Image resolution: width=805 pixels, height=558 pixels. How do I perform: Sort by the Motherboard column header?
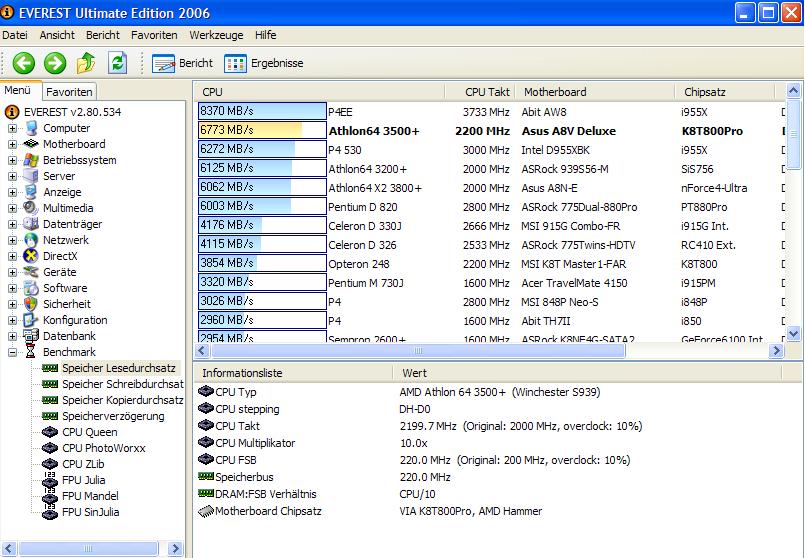(x=595, y=92)
